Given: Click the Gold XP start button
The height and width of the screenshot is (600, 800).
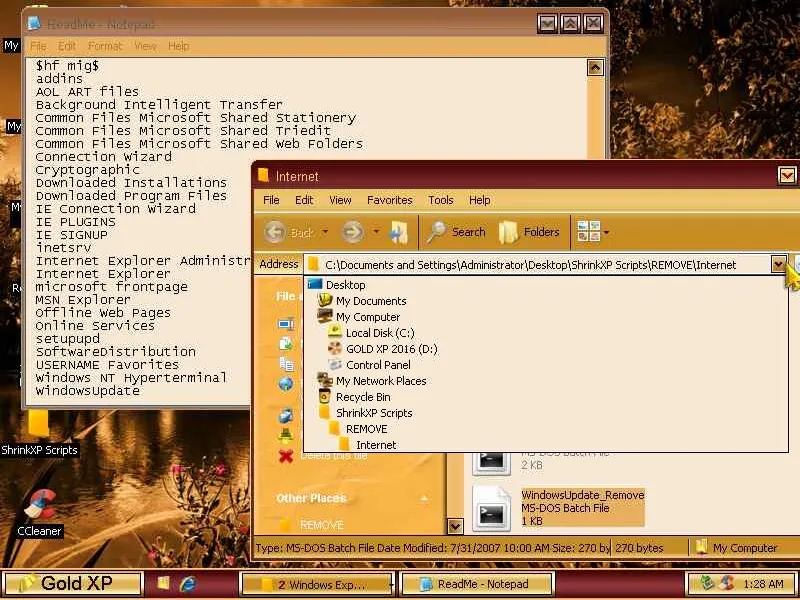Looking at the screenshot, I should coord(72,584).
